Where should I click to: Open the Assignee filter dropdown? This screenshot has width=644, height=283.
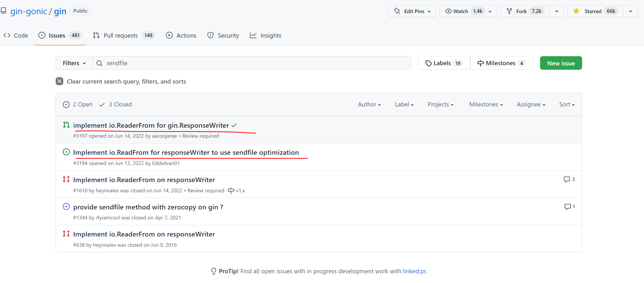click(x=531, y=105)
